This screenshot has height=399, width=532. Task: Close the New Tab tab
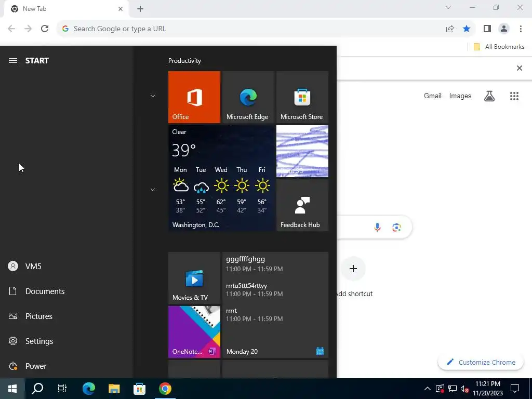[121, 9]
